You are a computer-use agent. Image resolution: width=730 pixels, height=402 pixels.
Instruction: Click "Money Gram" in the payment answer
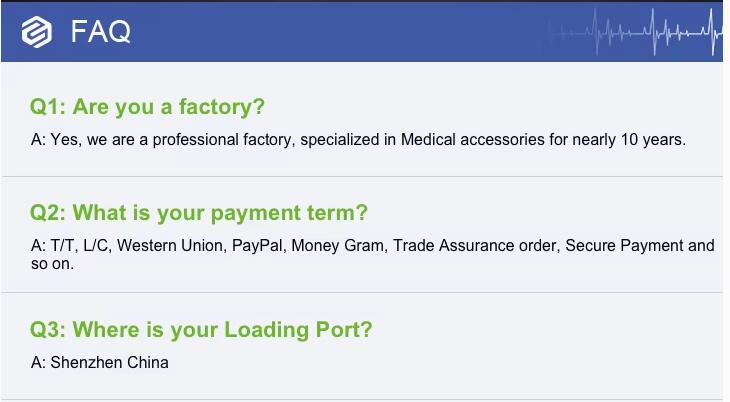pos(338,246)
